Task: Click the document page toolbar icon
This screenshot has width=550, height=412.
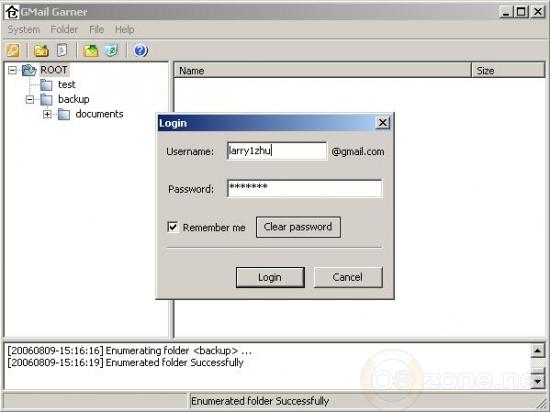Action: [62, 50]
